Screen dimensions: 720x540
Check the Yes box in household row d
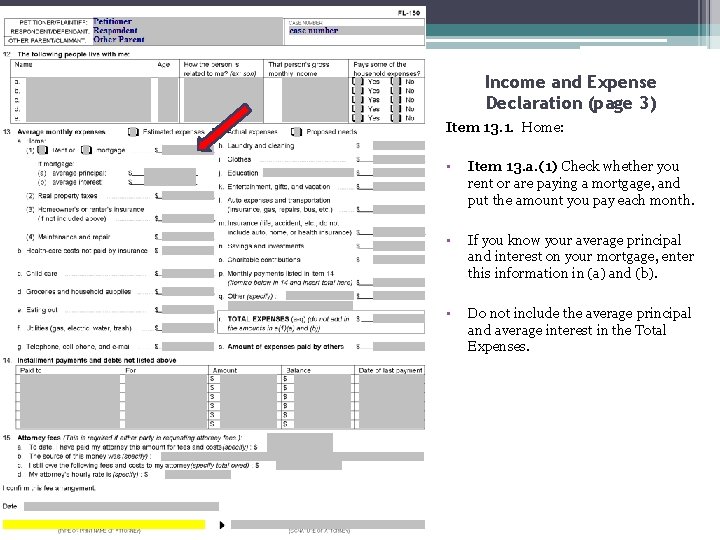[357, 109]
